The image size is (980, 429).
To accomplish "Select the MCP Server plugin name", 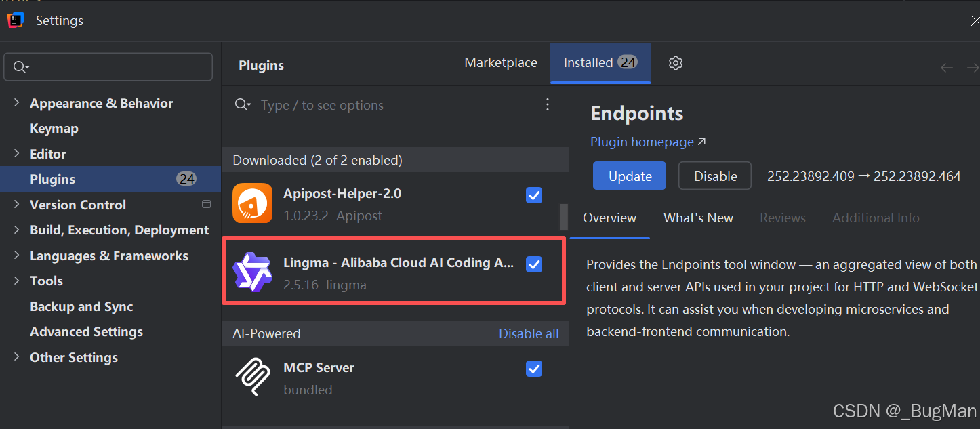I will click(x=319, y=367).
